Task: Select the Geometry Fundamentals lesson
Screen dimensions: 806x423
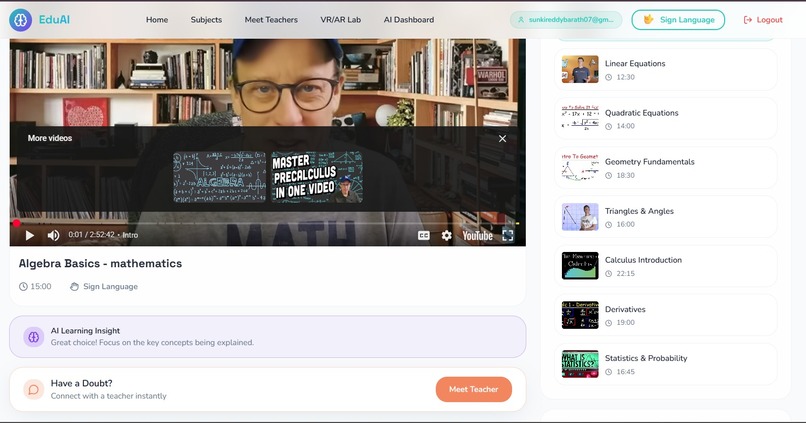Action: [x=666, y=168]
